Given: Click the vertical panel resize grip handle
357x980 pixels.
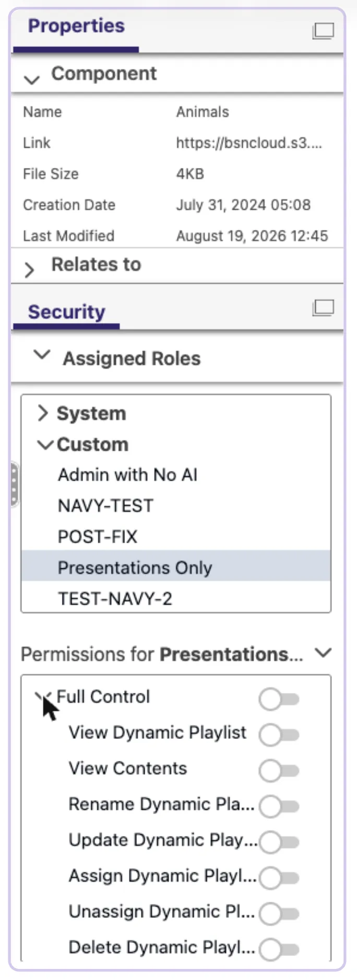Looking at the screenshot, I should coord(14,485).
